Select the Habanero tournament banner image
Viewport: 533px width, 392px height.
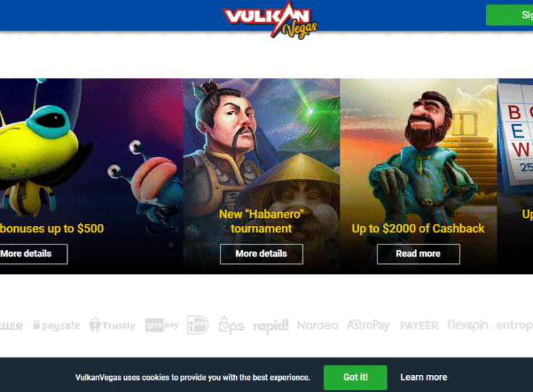point(261,176)
